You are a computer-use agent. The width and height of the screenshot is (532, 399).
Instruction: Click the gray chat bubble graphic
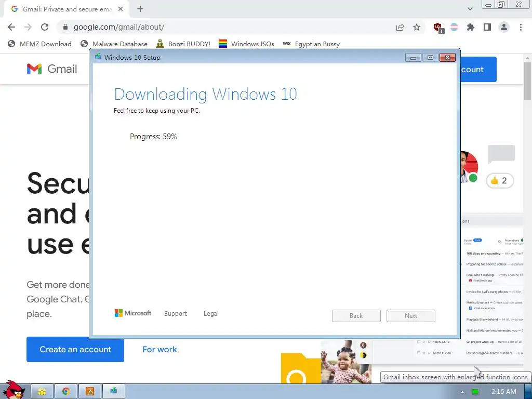tap(501, 154)
